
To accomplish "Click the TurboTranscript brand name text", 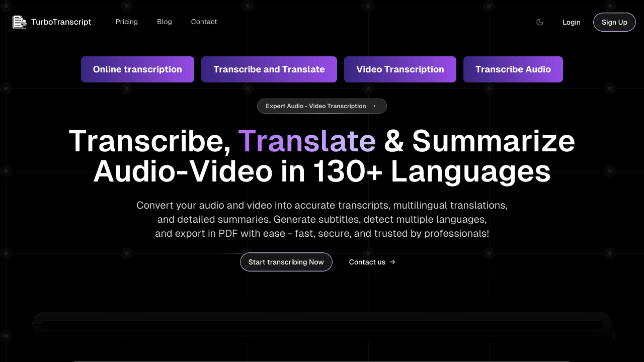I will [61, 22].
